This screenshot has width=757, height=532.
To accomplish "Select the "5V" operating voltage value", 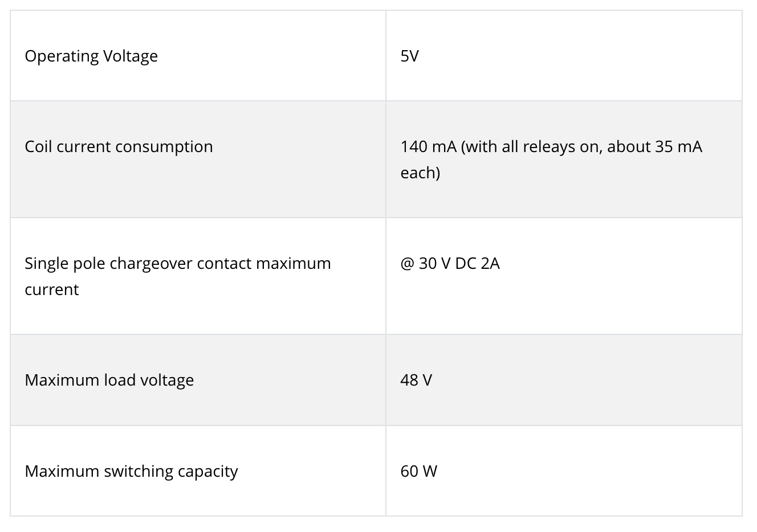I will click(409, 56).
